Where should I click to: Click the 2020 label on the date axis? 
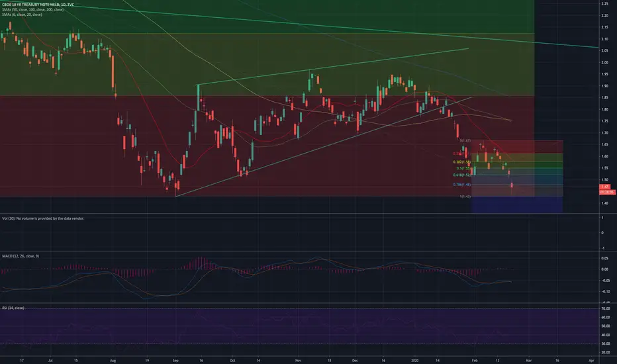[x=414, y=361]
